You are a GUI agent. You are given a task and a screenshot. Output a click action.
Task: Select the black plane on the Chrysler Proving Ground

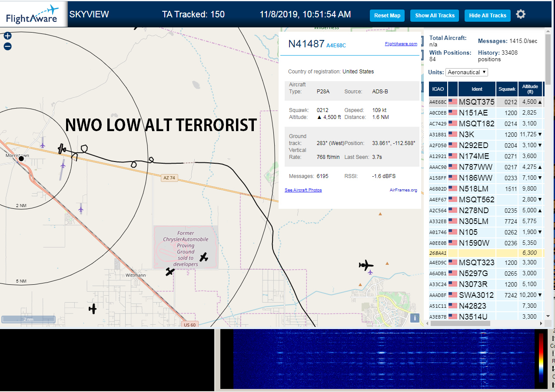pyautogui.click(x=203, y=257)
